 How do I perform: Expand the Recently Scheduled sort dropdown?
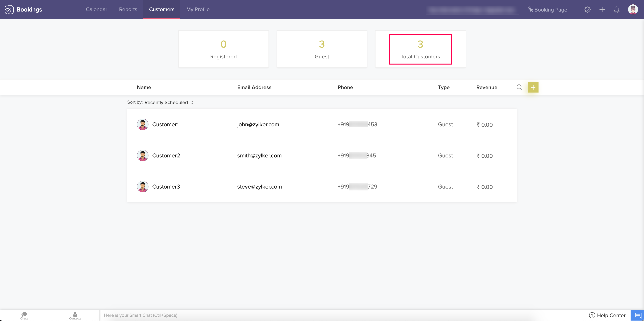point(169,102)
